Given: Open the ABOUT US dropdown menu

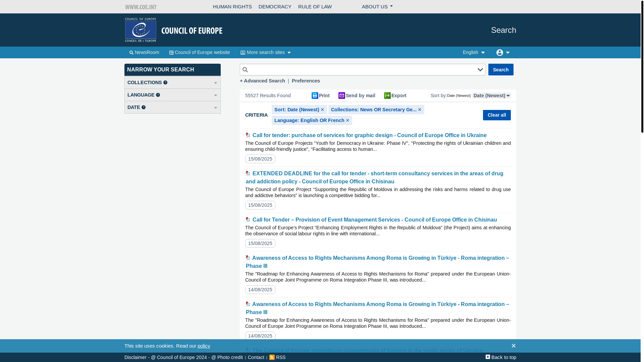Looking at the screenshot, I should click(x=377, y=7).
